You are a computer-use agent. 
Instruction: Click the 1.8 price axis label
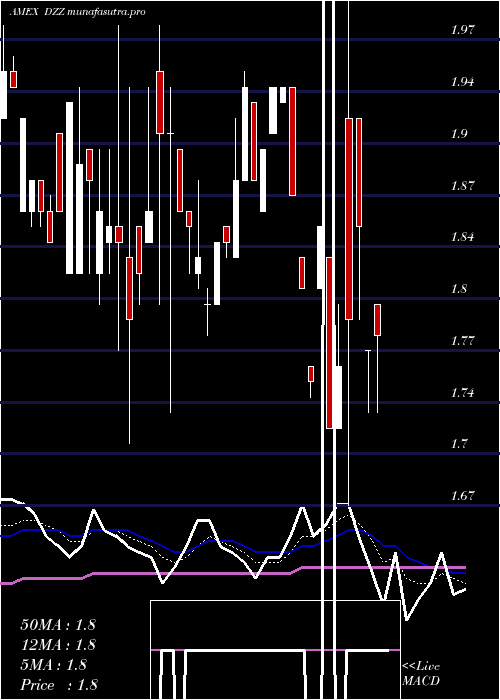[459, 289]
